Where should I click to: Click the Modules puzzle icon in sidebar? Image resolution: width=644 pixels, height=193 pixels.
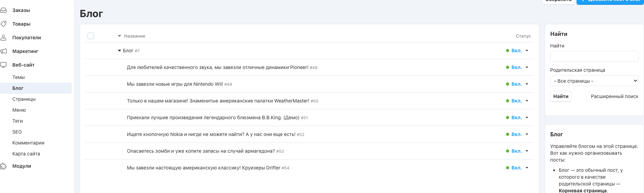click(3, 166)
